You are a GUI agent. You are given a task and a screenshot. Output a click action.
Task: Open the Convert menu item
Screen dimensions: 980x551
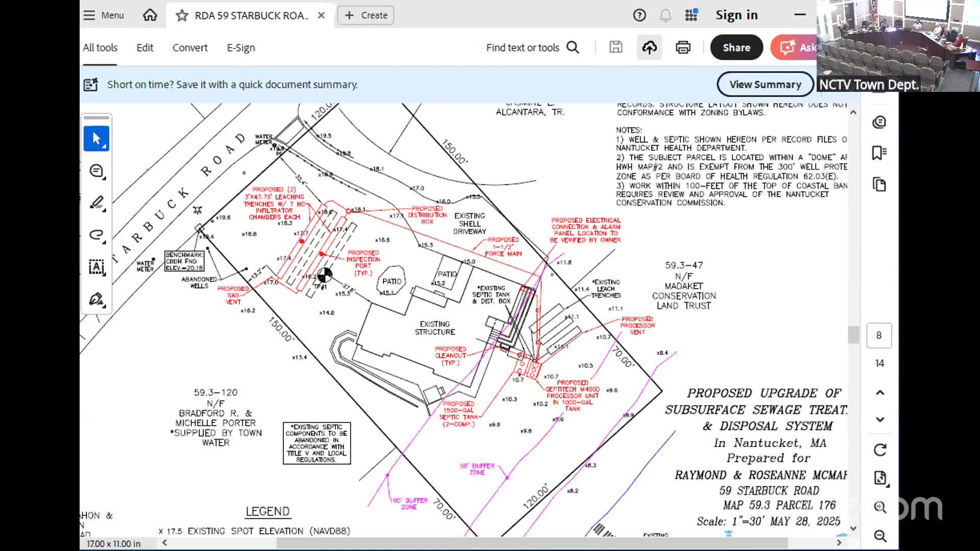190,47
